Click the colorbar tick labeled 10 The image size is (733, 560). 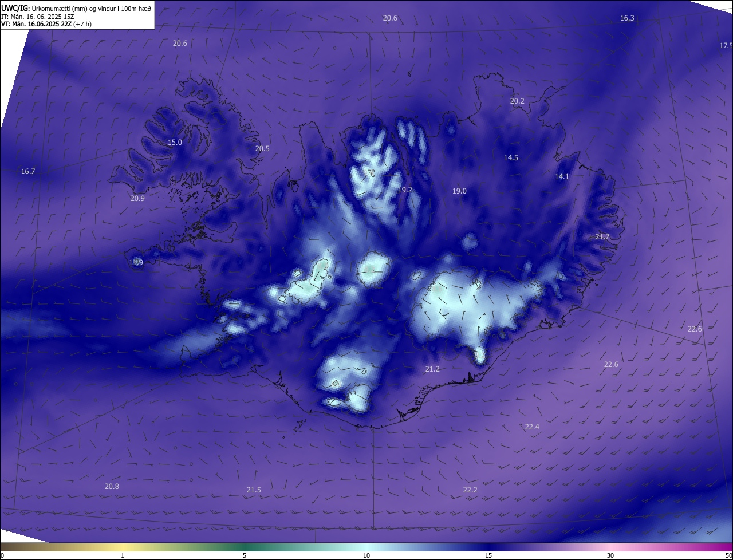coord(366,555)
